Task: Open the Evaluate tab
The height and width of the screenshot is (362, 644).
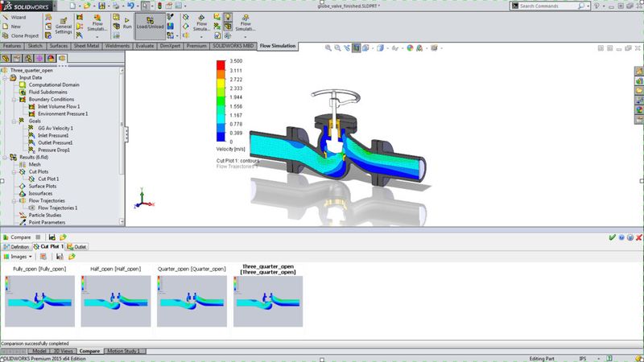Action: (145, 46)
